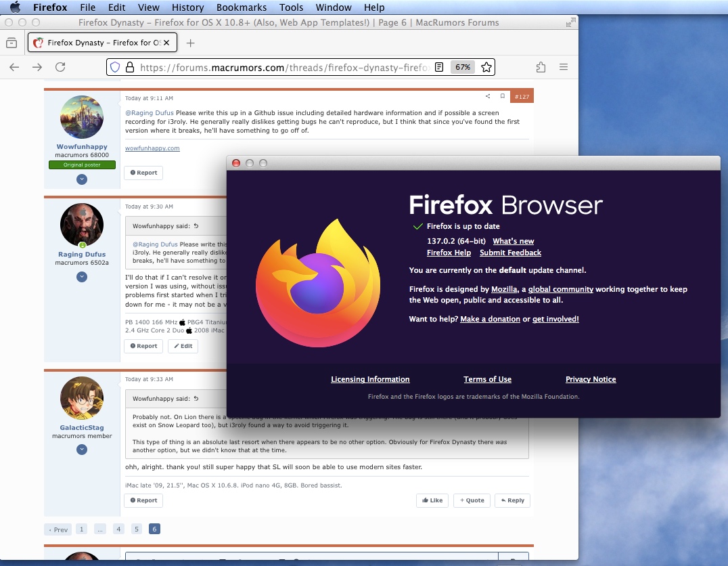Reset the 67% zoom level
This screenshot has width=728, height=566.
click(462, 68)
